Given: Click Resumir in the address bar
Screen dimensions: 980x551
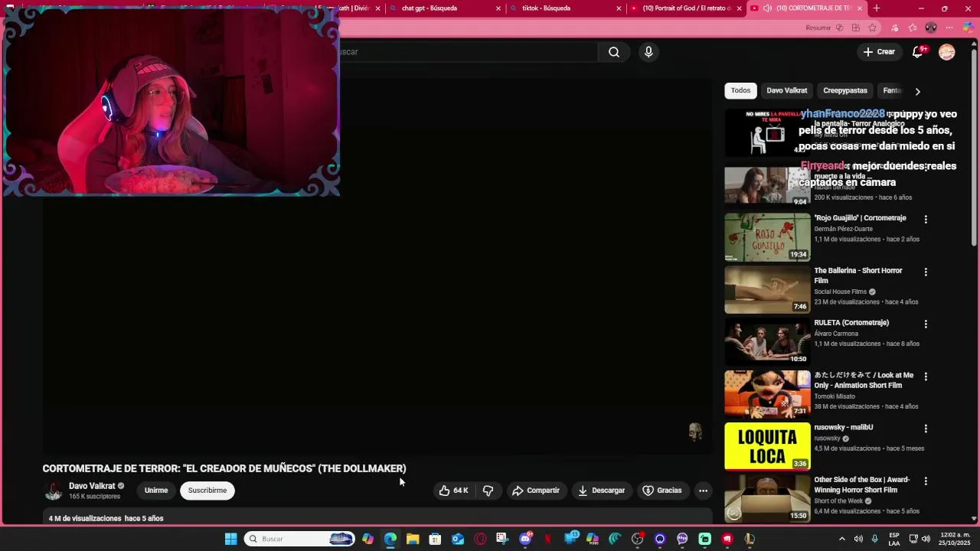Looking at the screenshot, I should pyautogui.click(x=818, y=28).
